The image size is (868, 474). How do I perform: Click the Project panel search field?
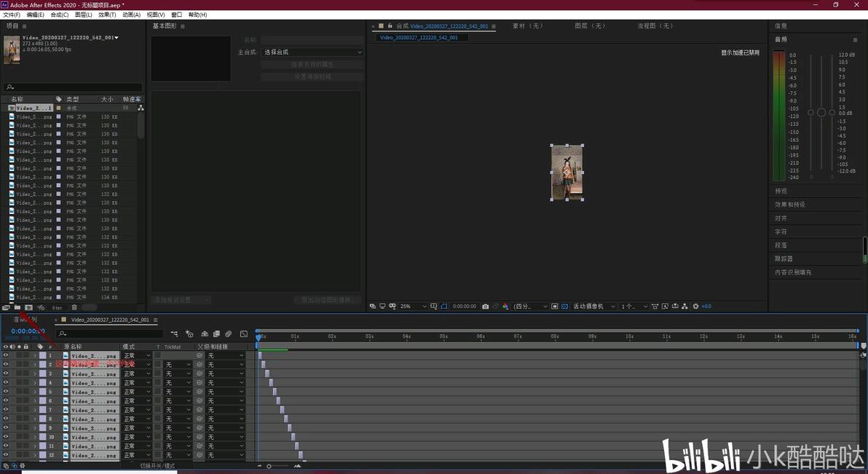73,87
